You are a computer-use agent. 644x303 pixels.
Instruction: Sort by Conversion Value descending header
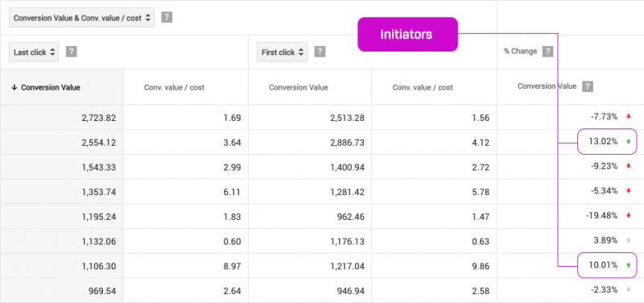tap(46, 87)
